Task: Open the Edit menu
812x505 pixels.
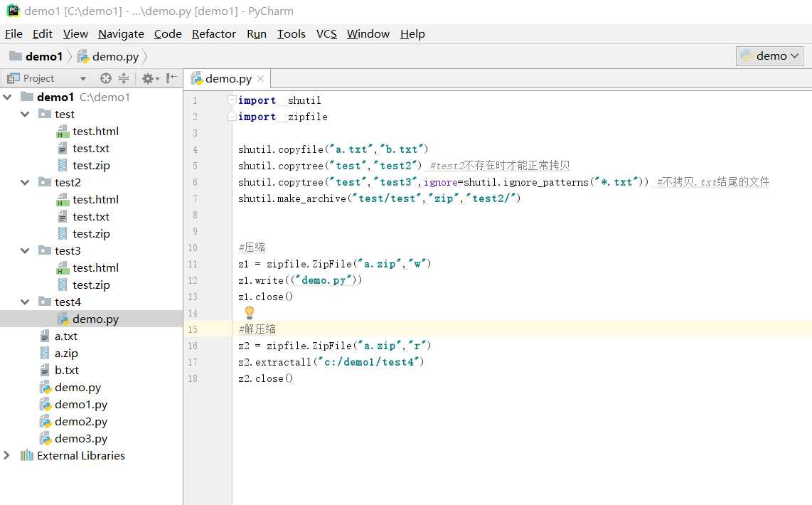Action: [x=43, y=33]
